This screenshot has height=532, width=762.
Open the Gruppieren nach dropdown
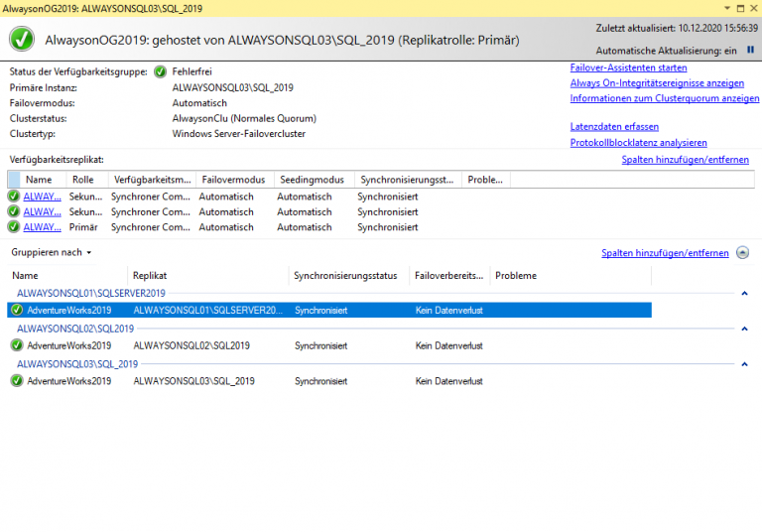51,252
